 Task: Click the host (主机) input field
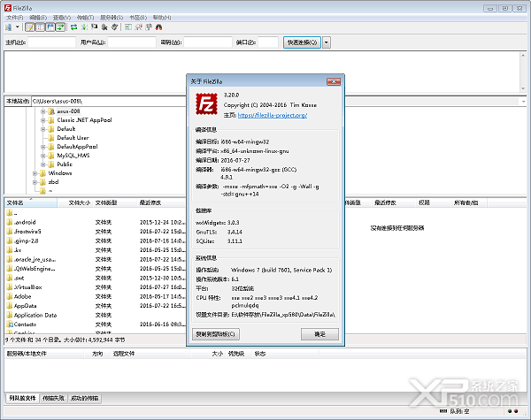(52, 42)
